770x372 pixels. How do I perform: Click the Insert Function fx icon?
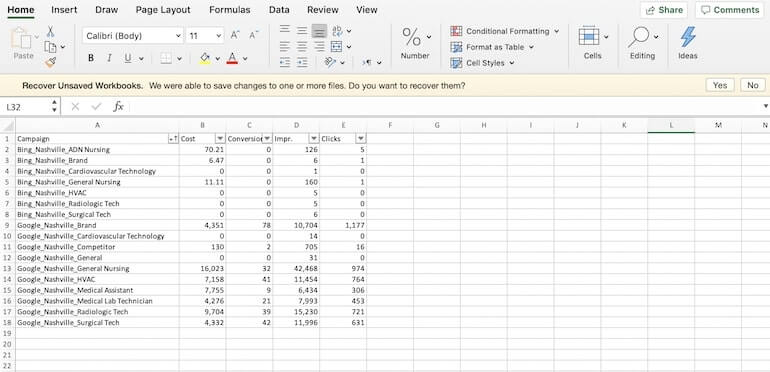point(118,106)
